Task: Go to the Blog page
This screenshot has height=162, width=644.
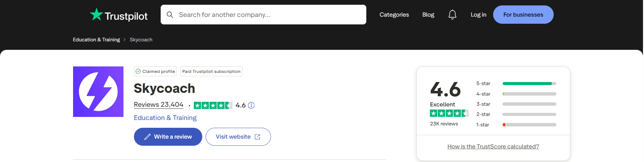Action: 428,15
